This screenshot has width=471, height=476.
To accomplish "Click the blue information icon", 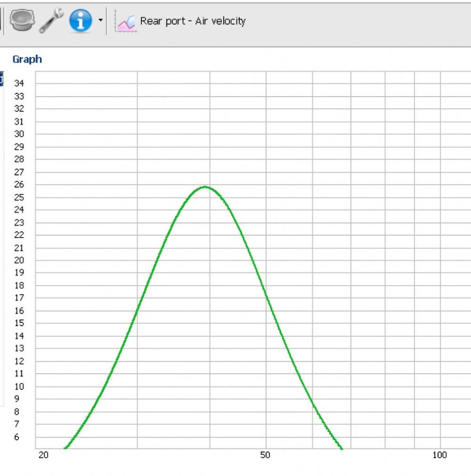I will (x=80, y=20).
